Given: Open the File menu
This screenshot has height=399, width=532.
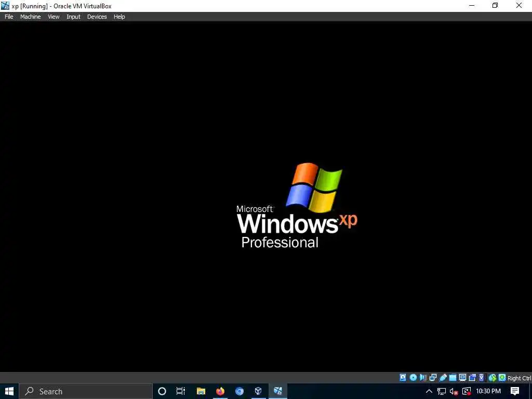Looking at the screenshot, I should tap(9, 17).
